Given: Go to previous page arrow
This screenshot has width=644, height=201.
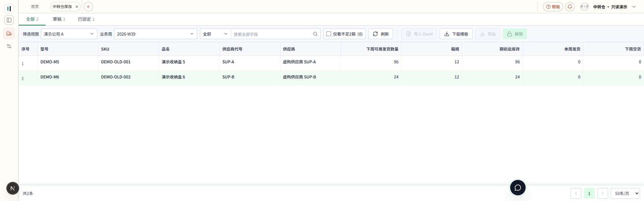Looking at the screenshot, I should [x=576, y=193].
